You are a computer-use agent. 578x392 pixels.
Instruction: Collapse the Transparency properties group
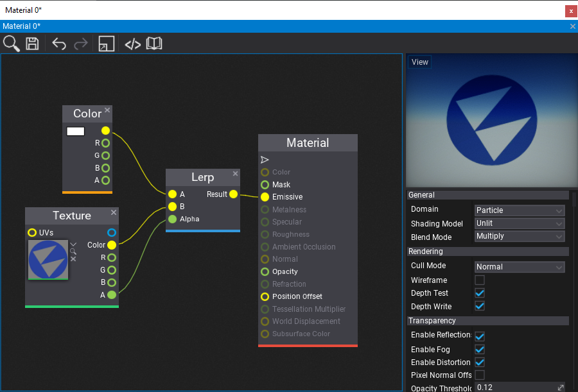pyautogui.click(x=487, y=321)
